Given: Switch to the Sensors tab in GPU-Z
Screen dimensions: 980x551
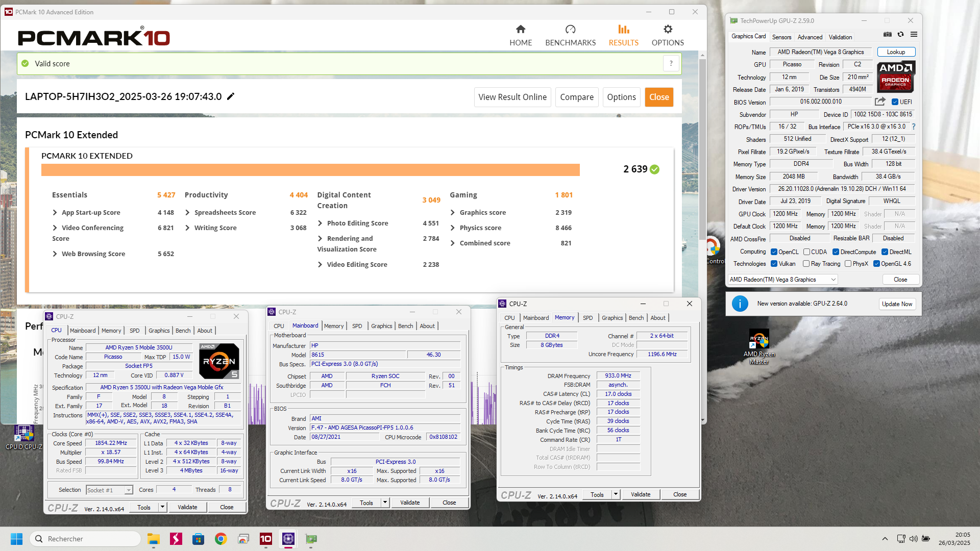Looking at the screenshot, I should click(781, 37).
